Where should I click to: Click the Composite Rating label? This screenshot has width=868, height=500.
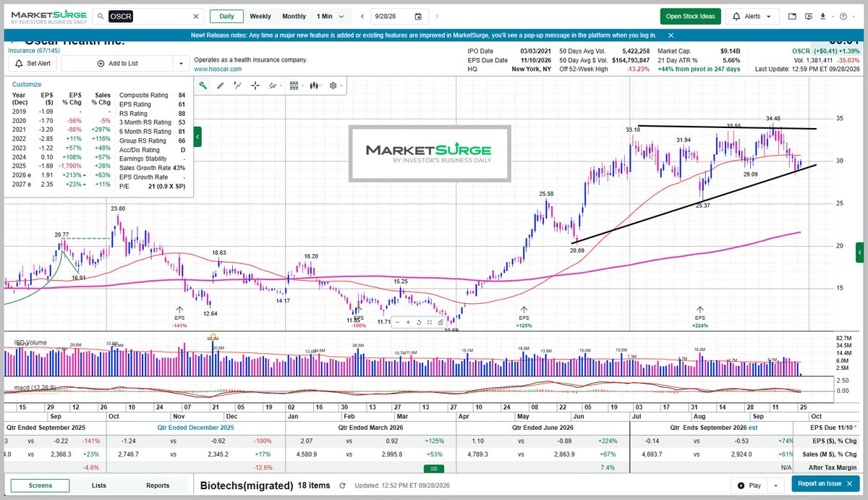coord(144,95)
